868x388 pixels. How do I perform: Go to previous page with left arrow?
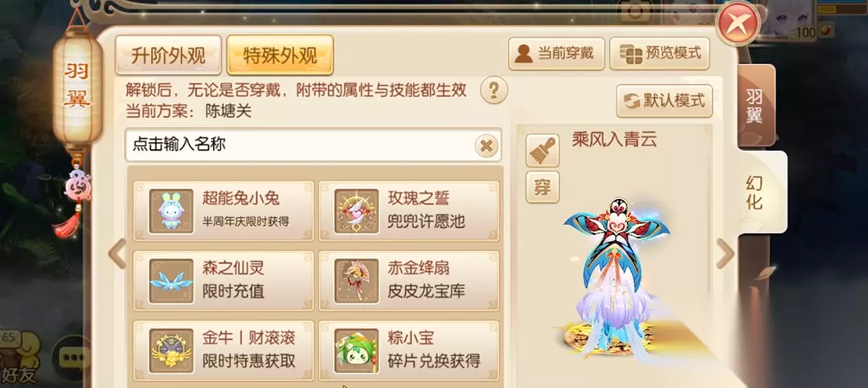pos(117,254)
